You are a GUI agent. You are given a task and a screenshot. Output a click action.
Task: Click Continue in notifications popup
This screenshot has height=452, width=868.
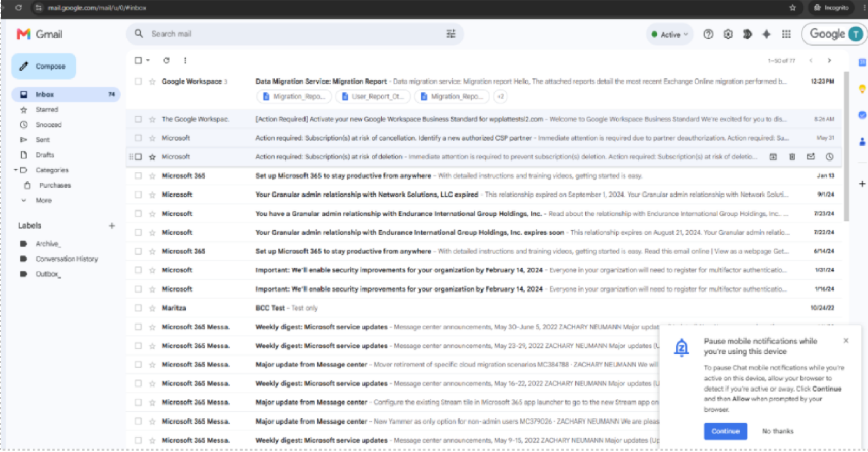(x=725, y=431)
